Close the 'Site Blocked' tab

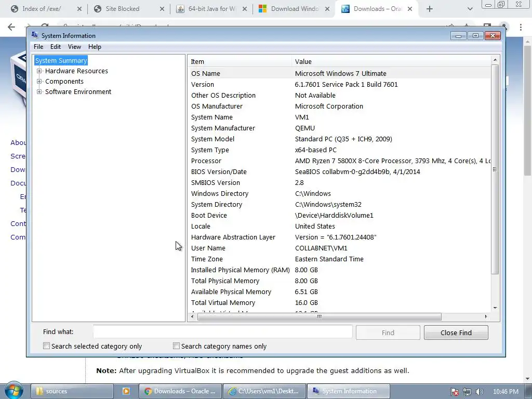tap(162, 9)
